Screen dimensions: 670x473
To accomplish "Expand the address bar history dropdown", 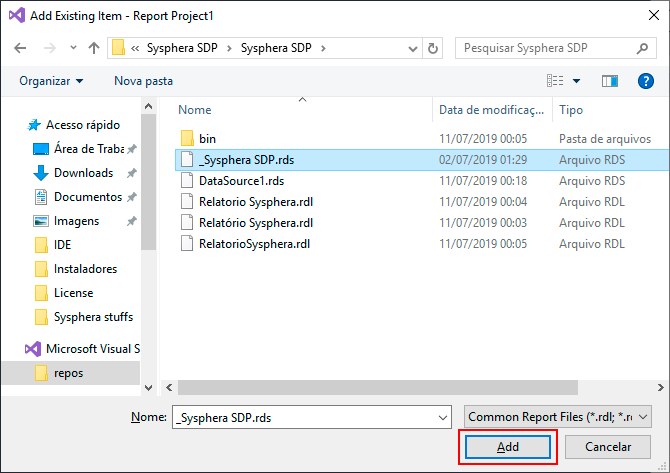I will [413, 49].
